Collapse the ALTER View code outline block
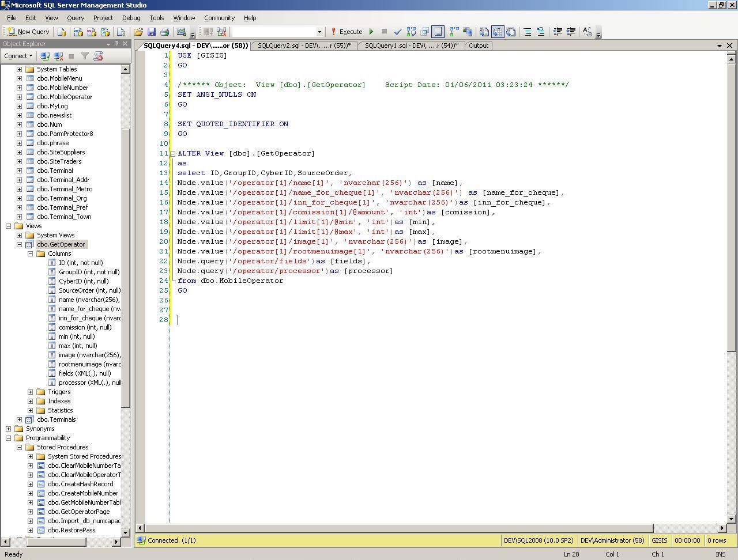The width and height of the screenshot is (738, 560). pyautogui.click(x=172, y=154)
